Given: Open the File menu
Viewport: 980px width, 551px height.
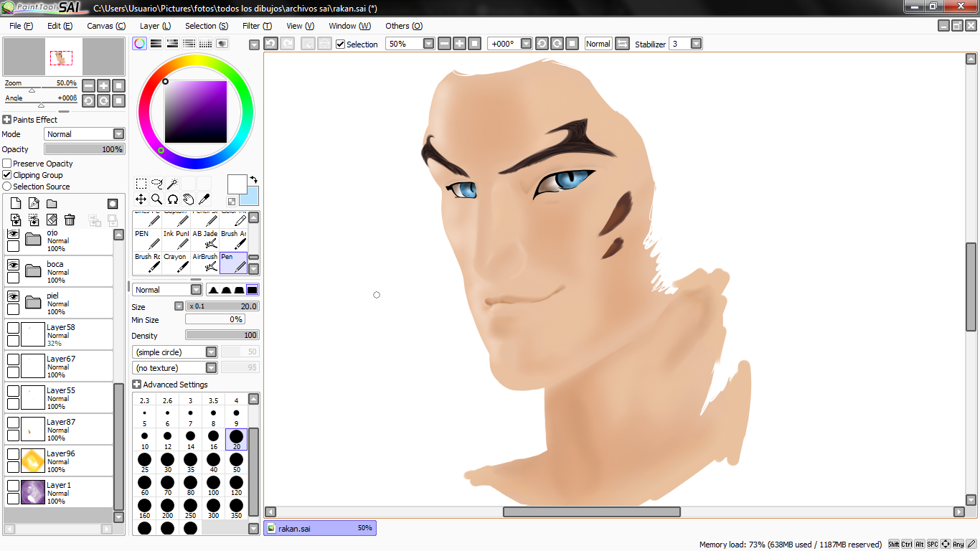Looking at the screenshot, I should [x=22, y=26].
